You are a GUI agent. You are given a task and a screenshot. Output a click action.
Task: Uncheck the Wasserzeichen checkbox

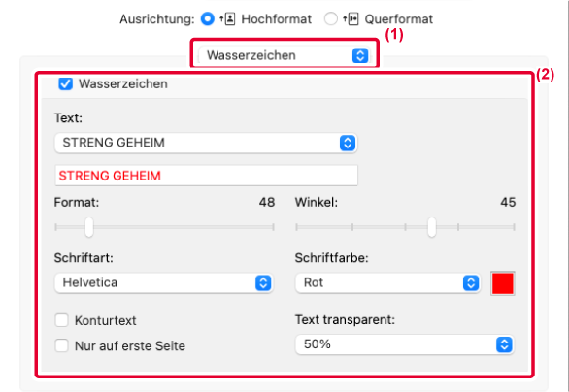(x=66, y=83)
